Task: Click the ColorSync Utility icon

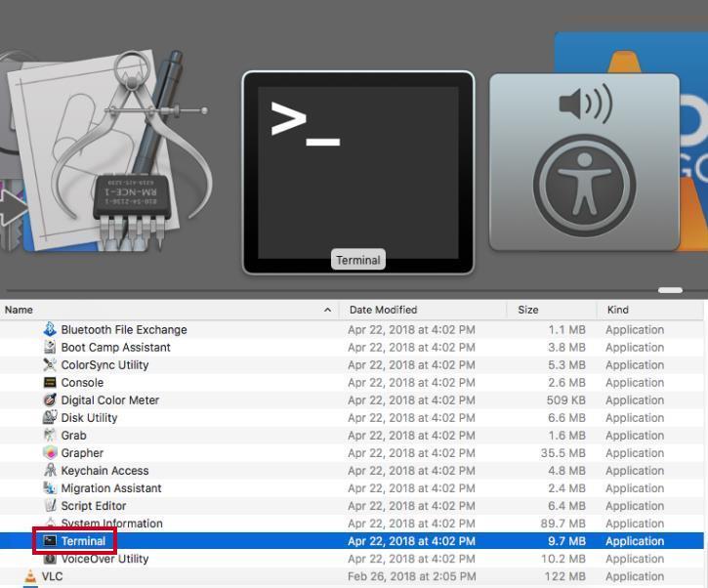Action: (50, 364)
